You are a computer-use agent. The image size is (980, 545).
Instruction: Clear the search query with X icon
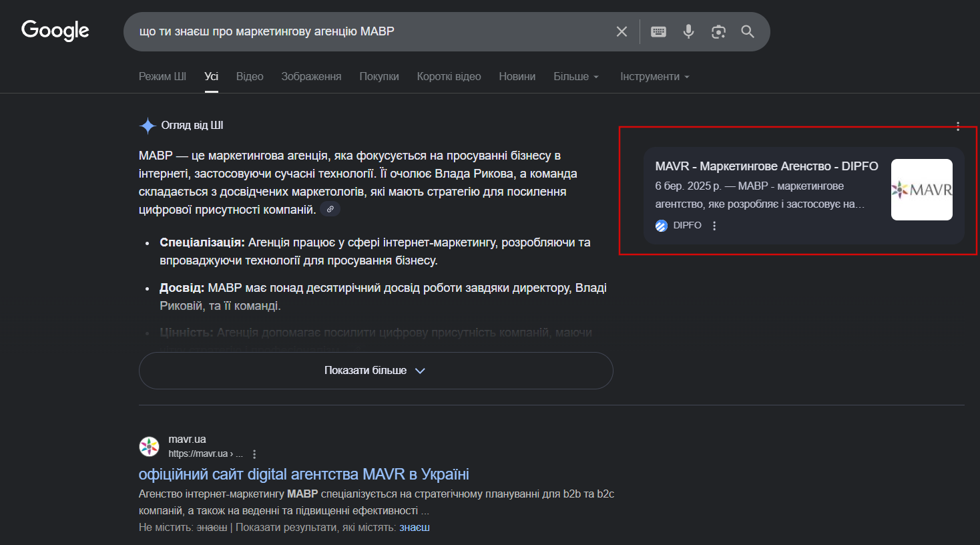coord(622,31)
